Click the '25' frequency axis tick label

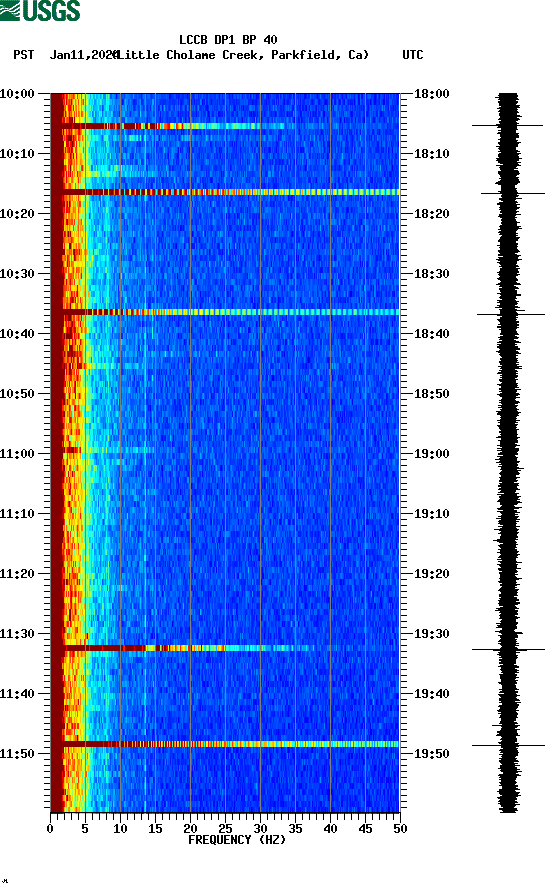point(225,829)
